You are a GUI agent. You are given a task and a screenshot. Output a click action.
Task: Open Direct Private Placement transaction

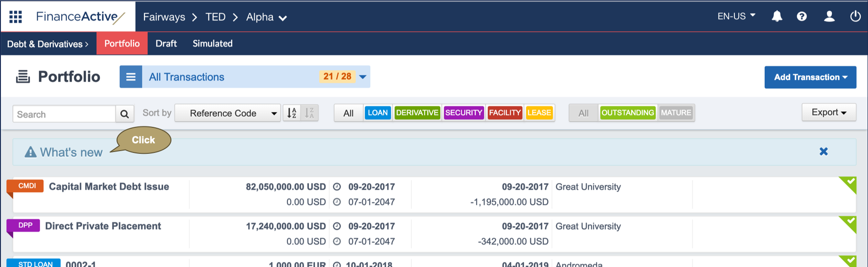click(x=103, y=226)
